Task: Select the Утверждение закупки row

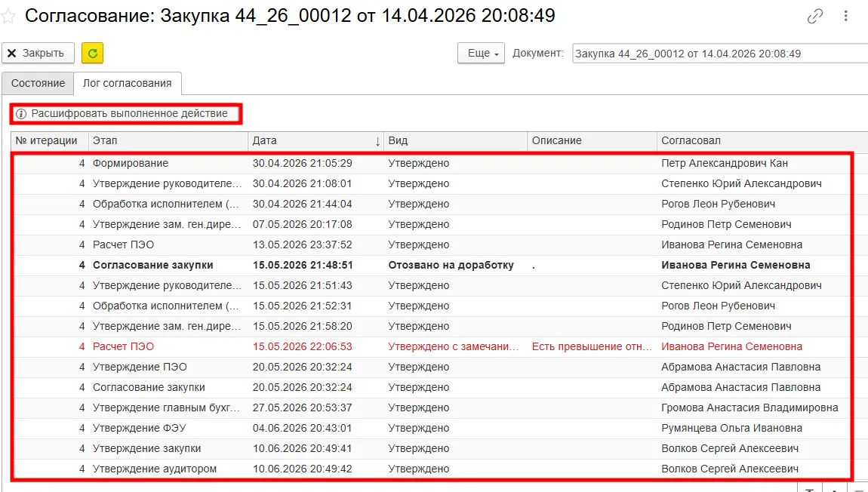Action: click(432, 449)
